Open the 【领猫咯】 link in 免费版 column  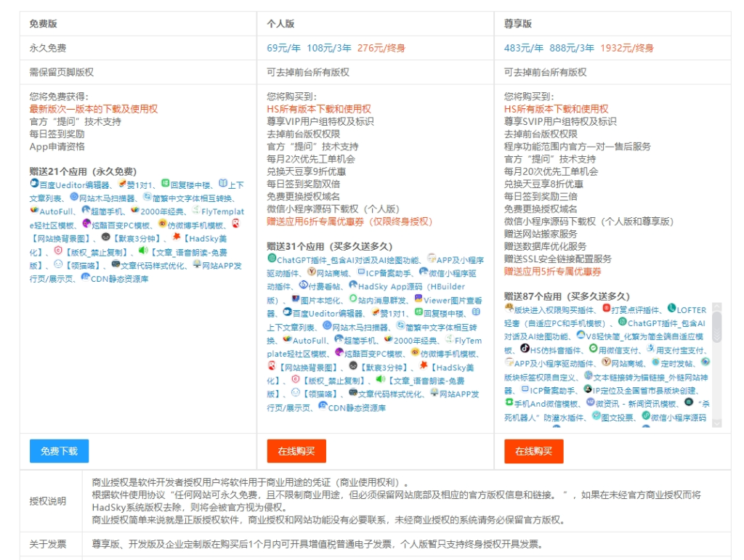(x=83, y=266)
